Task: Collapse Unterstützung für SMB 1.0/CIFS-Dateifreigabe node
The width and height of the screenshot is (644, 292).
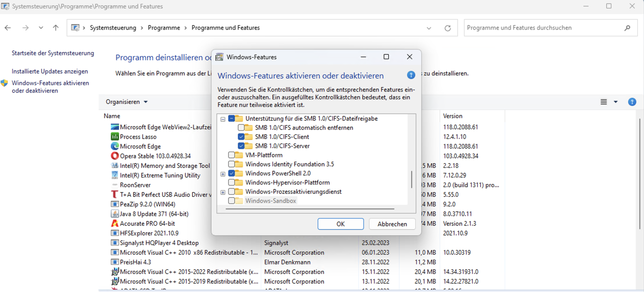Action: point(223,119)
